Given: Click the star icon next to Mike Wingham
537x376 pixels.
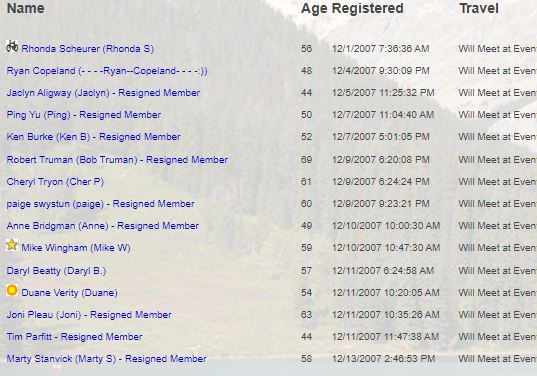Looking at the screenshot, I should click(12, 245).
